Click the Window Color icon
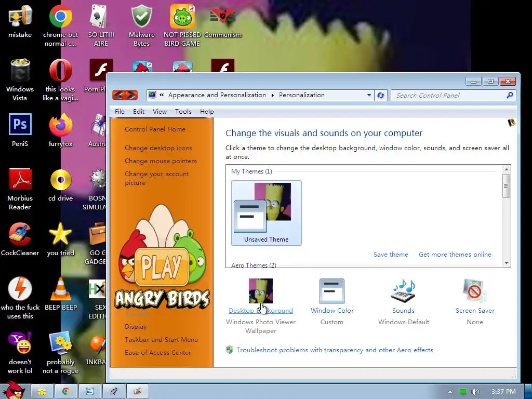 [332, 291]
